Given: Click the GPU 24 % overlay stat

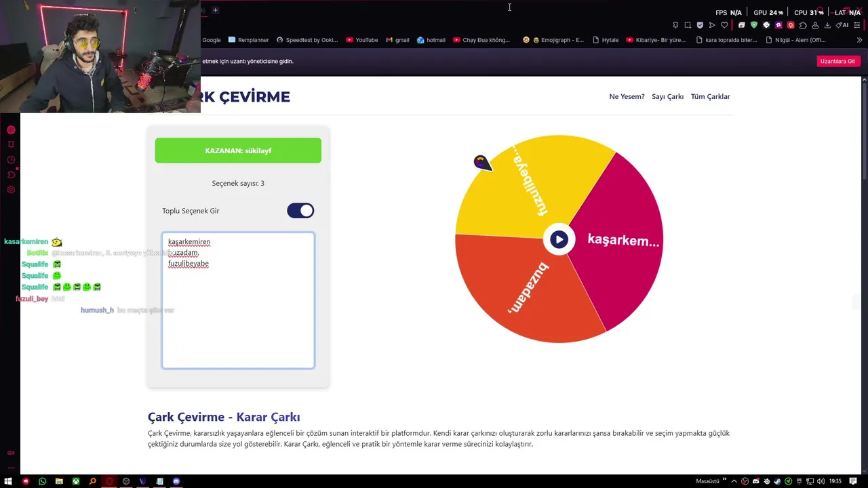Looking at the screenshot, I should (x=768, y=12).
